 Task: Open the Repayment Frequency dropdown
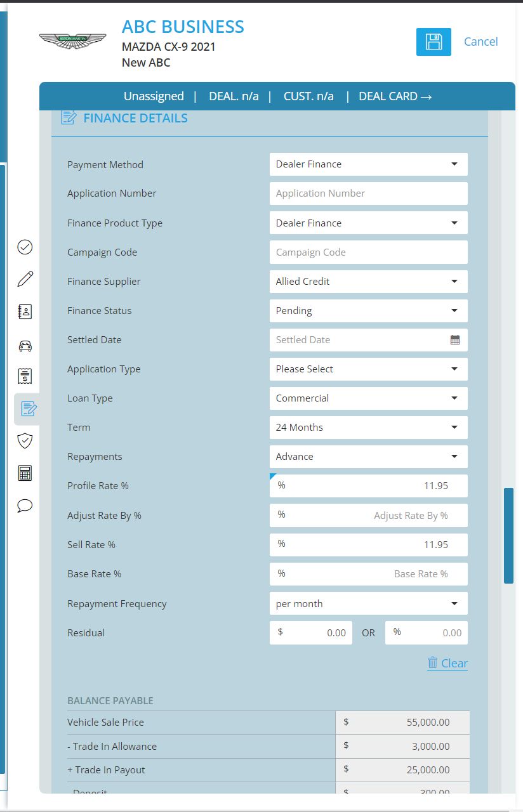369,604
